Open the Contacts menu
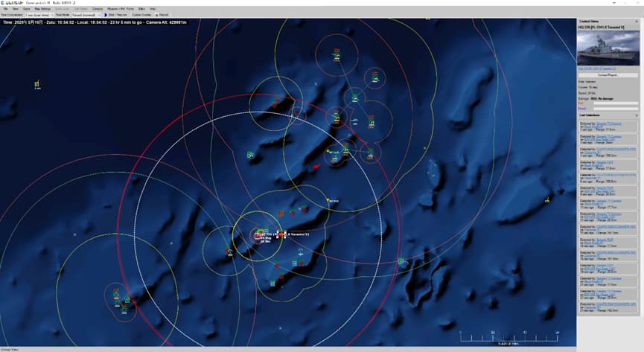This screenshot has width=644, height=352. [x=98, y=9]
